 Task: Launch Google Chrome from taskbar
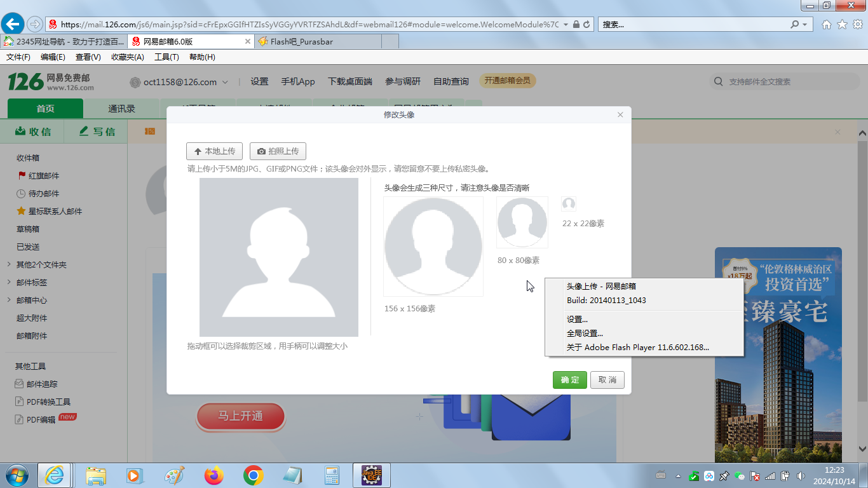254,475
